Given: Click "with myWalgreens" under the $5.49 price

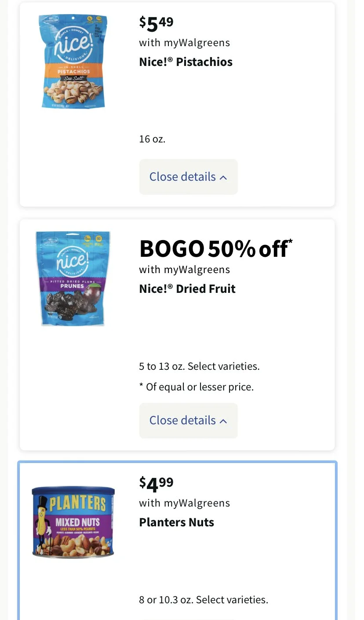Looking at the screenshot, I should point(184,43).
